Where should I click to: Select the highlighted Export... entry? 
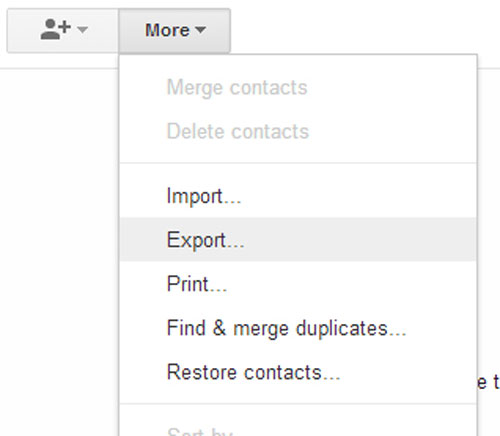pos(298,240)
